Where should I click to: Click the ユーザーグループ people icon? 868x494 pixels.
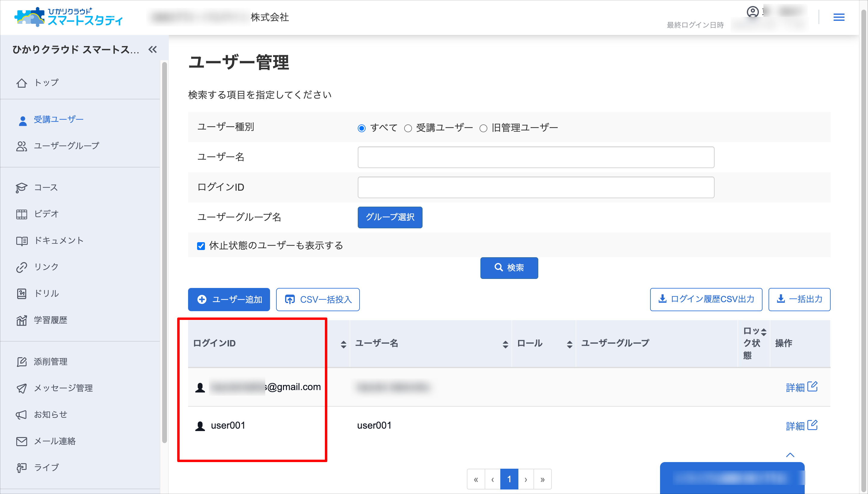21,146
